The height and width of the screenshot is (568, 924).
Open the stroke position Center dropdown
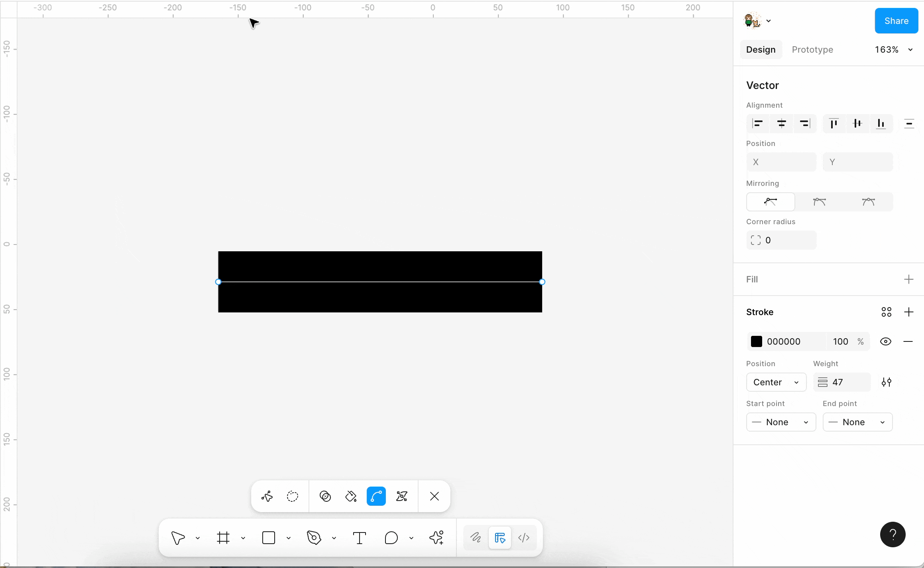click(776, 382)
